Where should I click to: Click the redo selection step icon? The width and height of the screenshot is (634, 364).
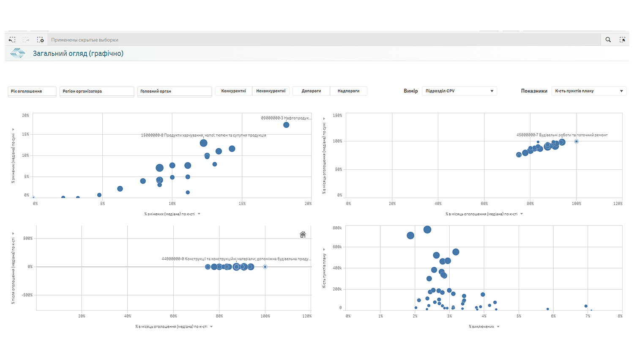pyautogui.click(x=26, y=39)
